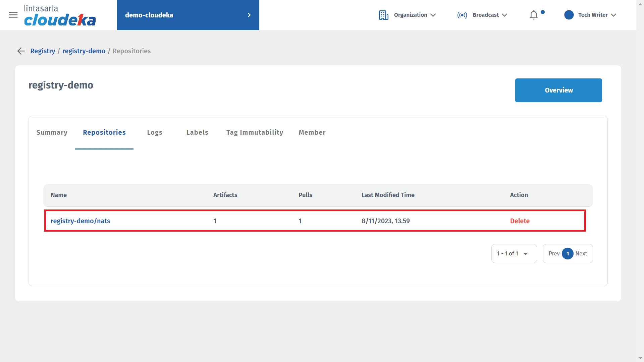Click the Organization building icon

click(x=383, y=15)
